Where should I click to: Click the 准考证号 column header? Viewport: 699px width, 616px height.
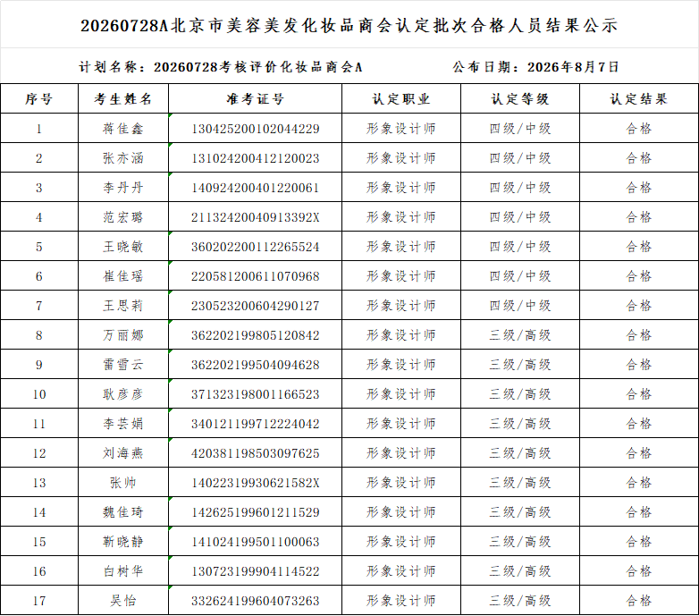[x=255, y=98]
